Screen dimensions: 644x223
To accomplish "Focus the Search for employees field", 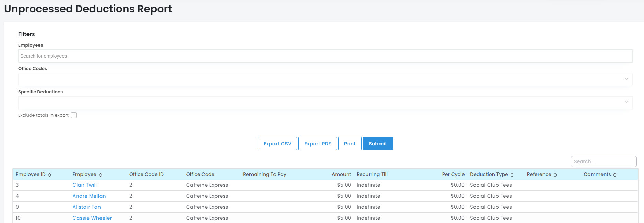I will coord(325,56).
